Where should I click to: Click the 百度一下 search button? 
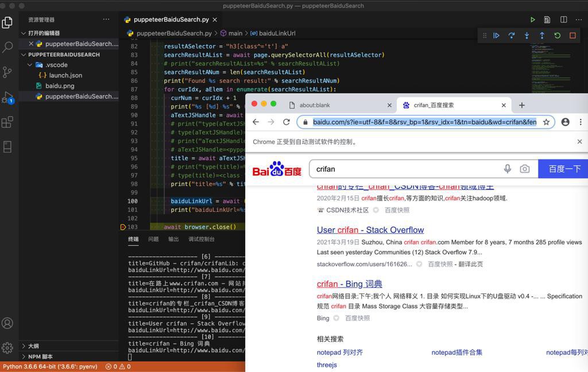tap(563, 169)
